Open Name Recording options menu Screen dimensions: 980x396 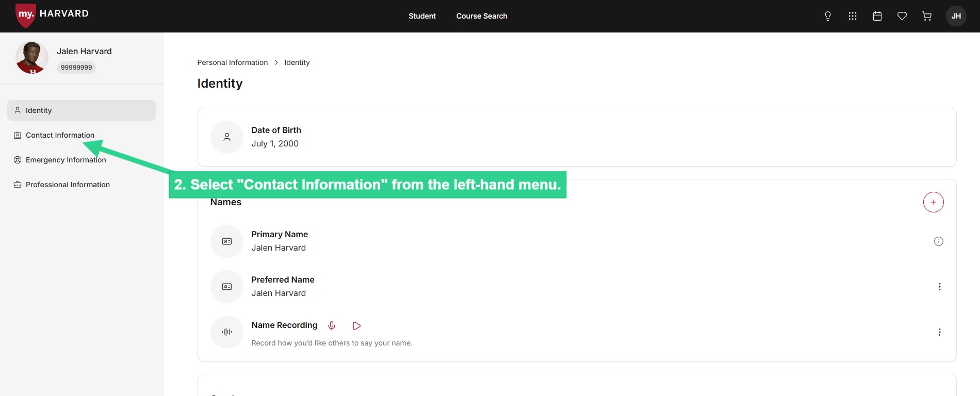click(x=940, y=332)
